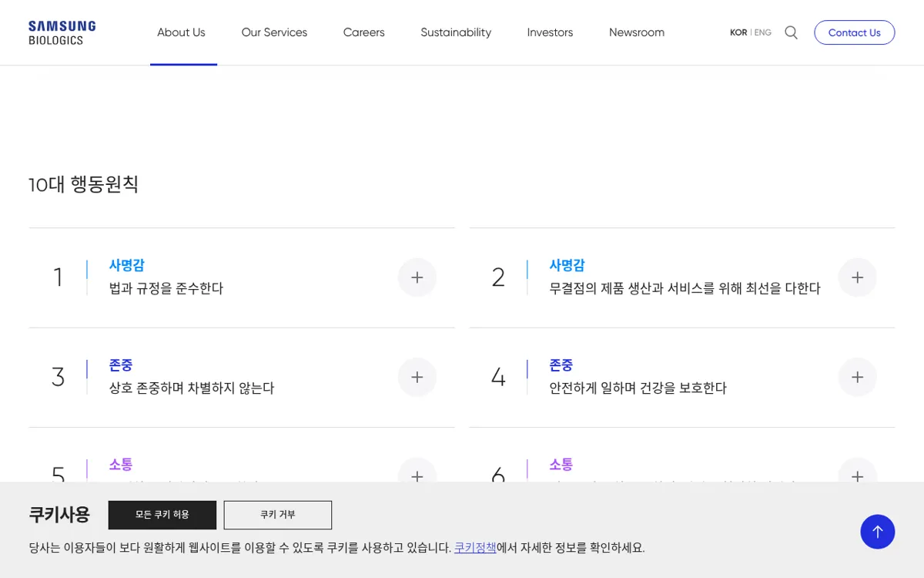Expand principle 5 plus button
This screenshot has height=578, width=924.
[x=417, y=471]
